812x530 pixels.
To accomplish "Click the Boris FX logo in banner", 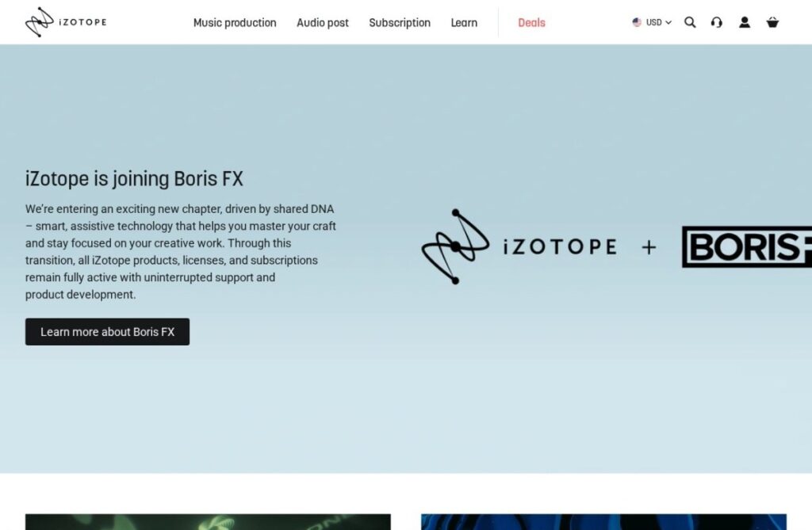I will click(747, 247).
